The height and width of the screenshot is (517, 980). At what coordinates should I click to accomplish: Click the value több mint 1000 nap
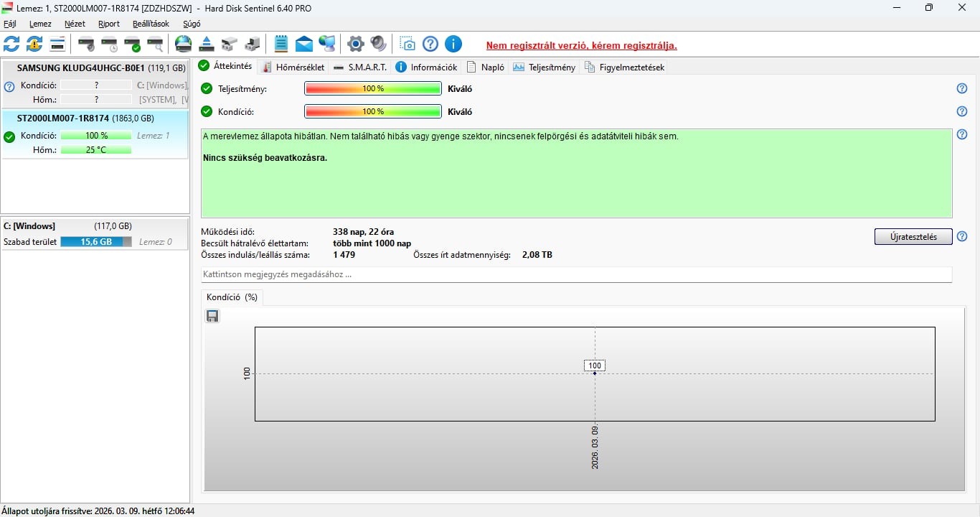tap(372, 243)
